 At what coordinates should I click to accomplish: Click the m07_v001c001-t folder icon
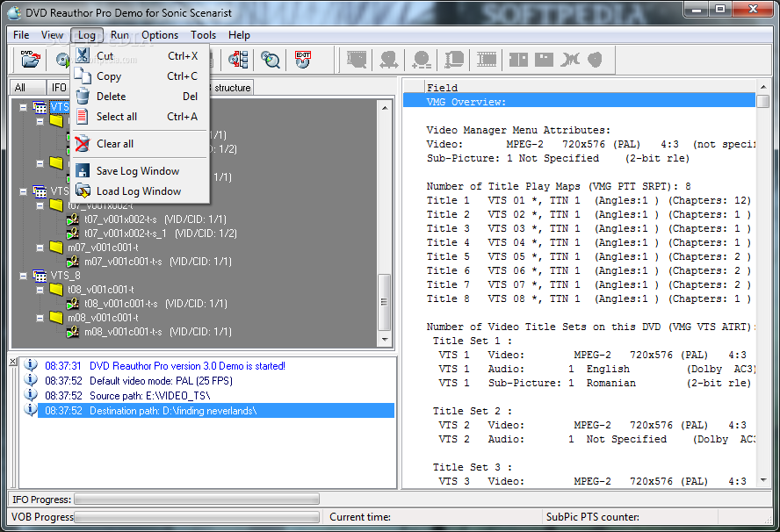[56, 247]
